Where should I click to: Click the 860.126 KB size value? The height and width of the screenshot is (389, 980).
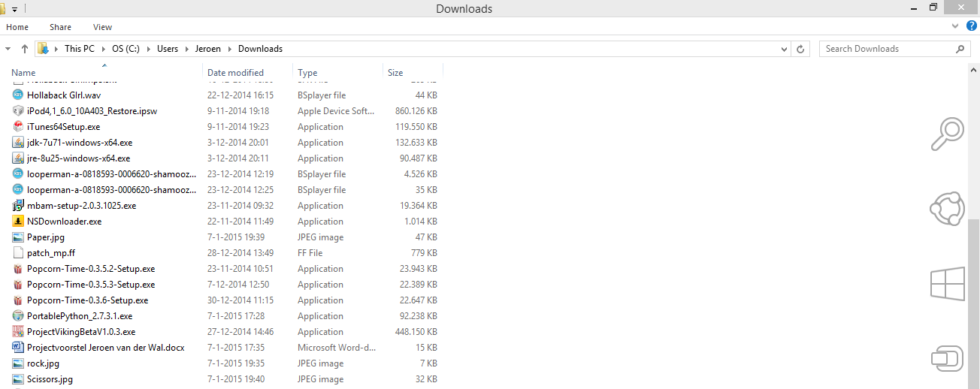pos(416,111)
